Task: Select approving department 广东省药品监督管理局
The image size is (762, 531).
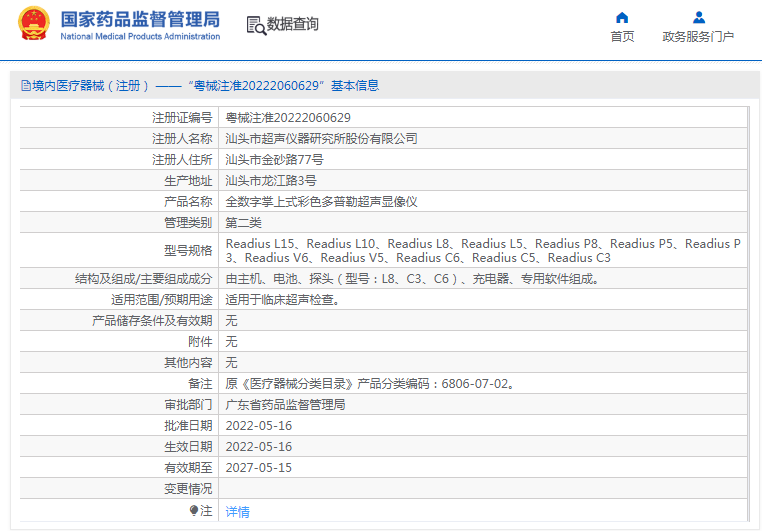Action: [285, 405]
